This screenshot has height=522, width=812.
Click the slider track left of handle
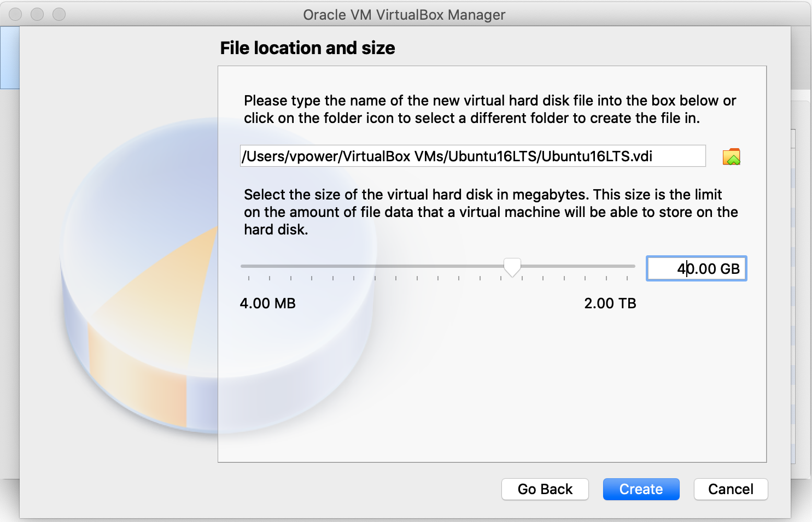[x=372, y=266]
